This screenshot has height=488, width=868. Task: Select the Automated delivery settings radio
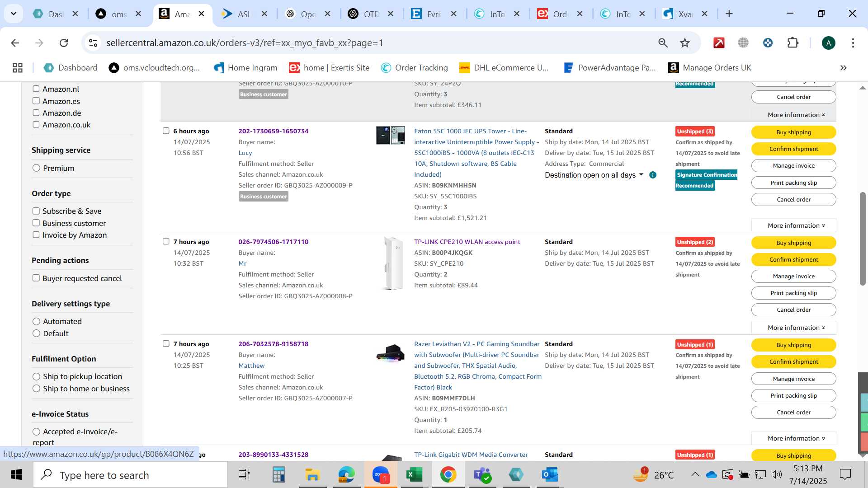37,321
